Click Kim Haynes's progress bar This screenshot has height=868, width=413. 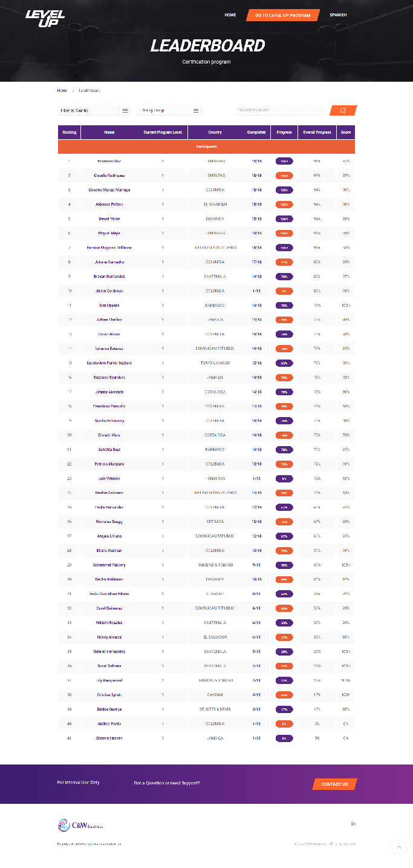[284, 306]
